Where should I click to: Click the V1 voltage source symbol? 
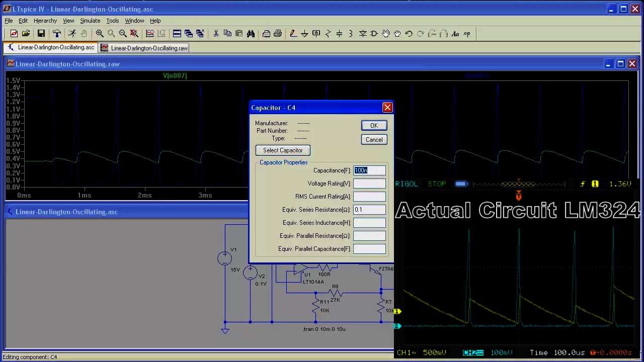pyautogui.click(x=224, y=258)
